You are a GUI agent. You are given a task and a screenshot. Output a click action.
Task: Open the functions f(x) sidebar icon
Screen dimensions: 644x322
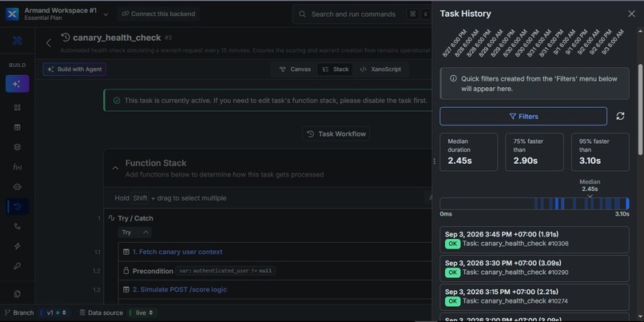(x=18, y=167)
